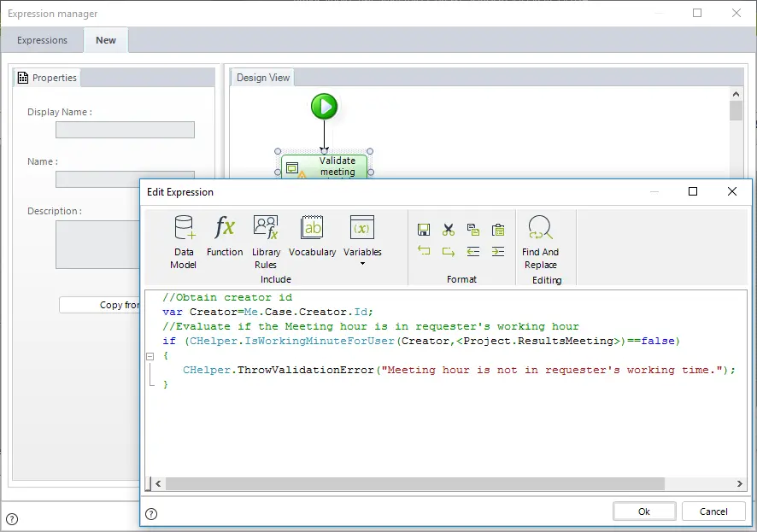This screenshot has height=532, width=757.
Task: Click the "var Creator=Me.Case.Creator.Id;" code line
Action: tap(268, 312)
